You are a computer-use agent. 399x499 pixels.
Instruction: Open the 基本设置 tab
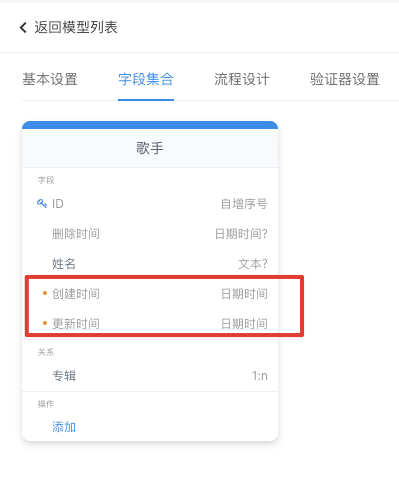tap(50, 79)
